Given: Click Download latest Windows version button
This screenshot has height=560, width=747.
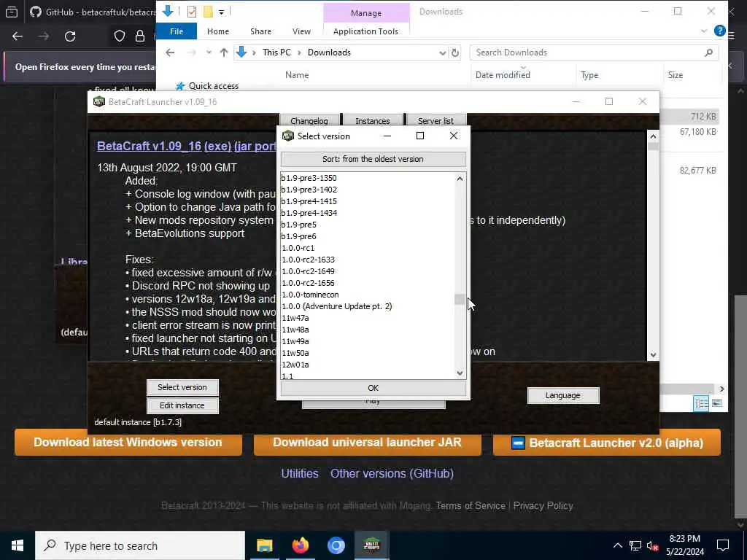Looking at the screenshot, I should click(x=128, y=443).
